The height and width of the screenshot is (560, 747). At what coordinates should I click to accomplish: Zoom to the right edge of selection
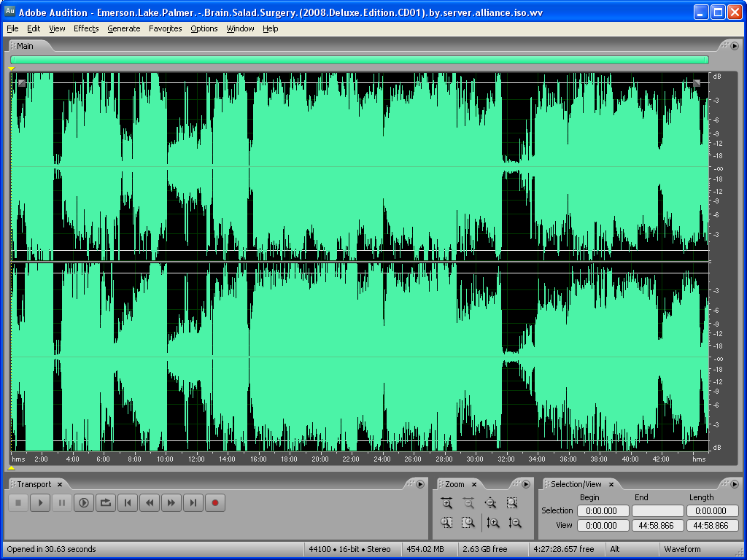(x=469, y=523)
